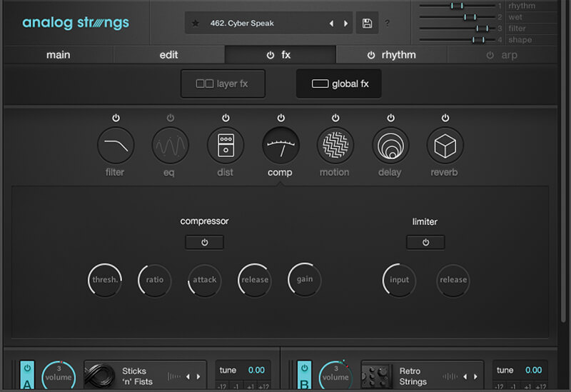The height and width of the screenshot is (392, 571).
Task: Switch to the arp tab
Action: click(x=502, y=55)
